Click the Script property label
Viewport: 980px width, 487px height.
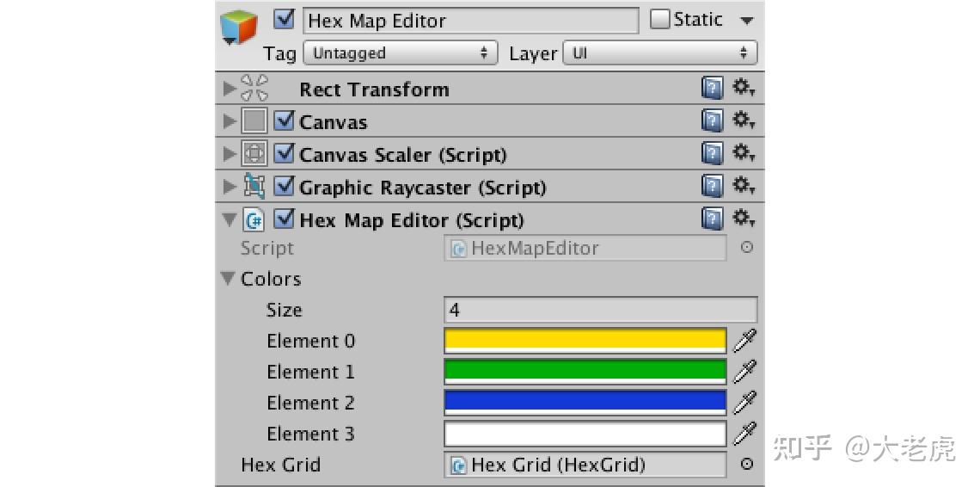tap(266, 249)
